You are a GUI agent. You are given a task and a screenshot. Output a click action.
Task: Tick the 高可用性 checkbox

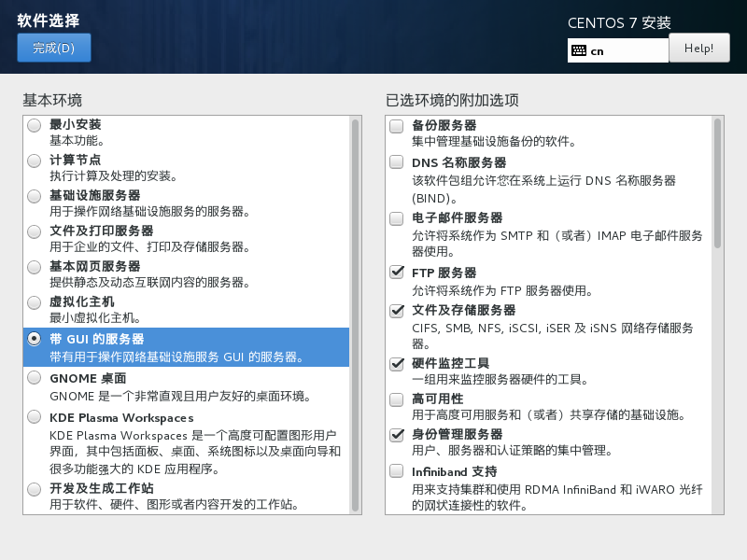click(x=396, y=399)
